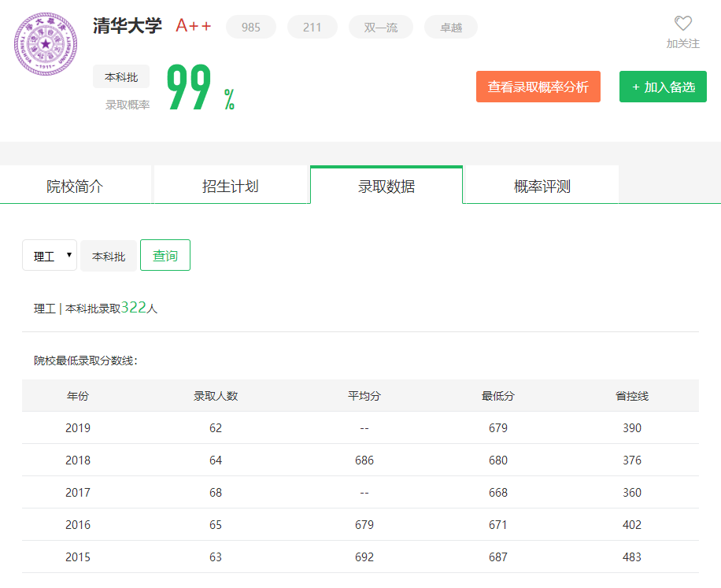Switch to the 院校简介 tab
The image size is (721, 588).
(x=75, y=185)
